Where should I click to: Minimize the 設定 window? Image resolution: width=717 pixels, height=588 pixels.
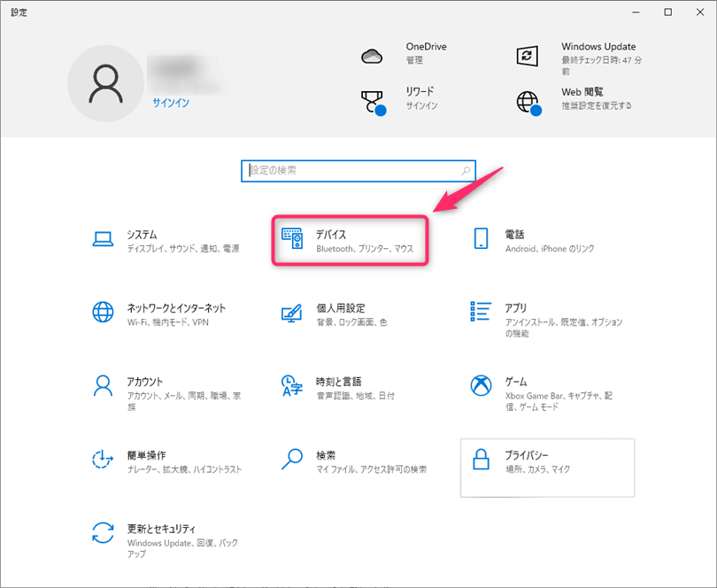(636, 12)
